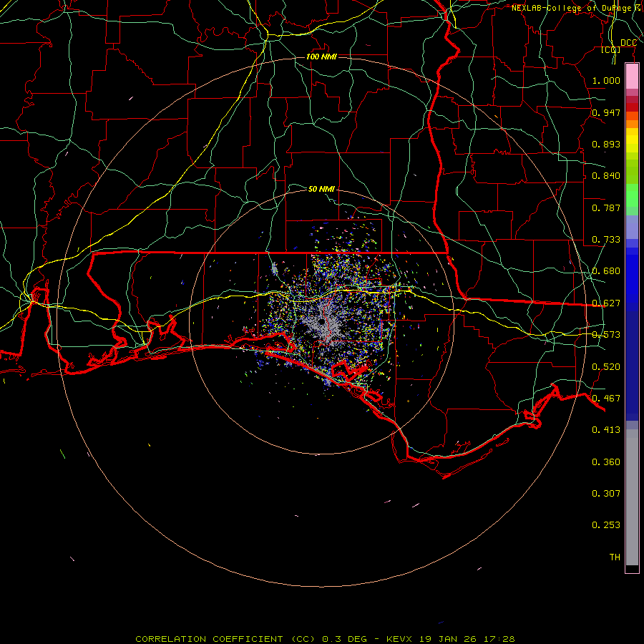644x644 pixels.
Task: Select the 0.360 scale value
Action: [606, 462]
